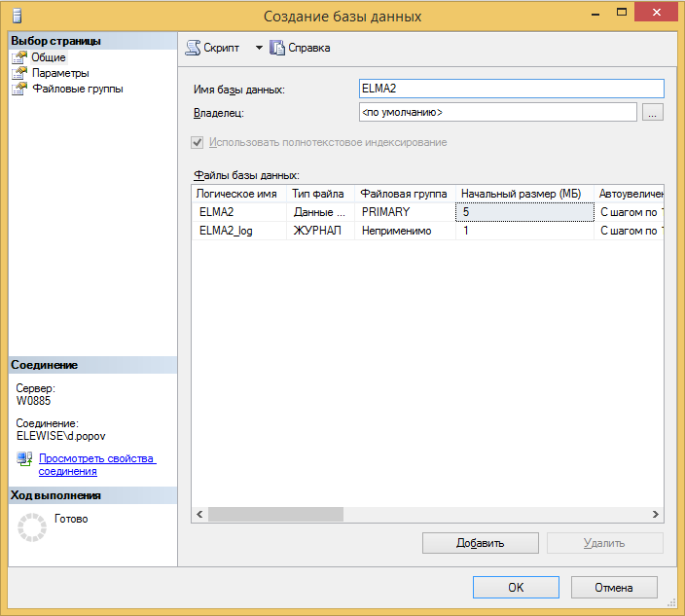685x616 pixels.
Task: Open the Скрипт dropdown arrow
Action: 259,48
